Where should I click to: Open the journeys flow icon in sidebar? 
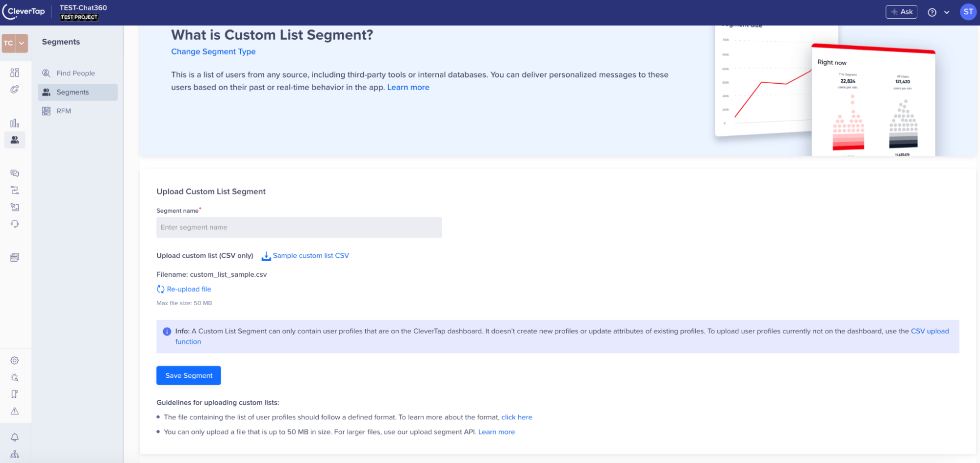click(15, 190)
